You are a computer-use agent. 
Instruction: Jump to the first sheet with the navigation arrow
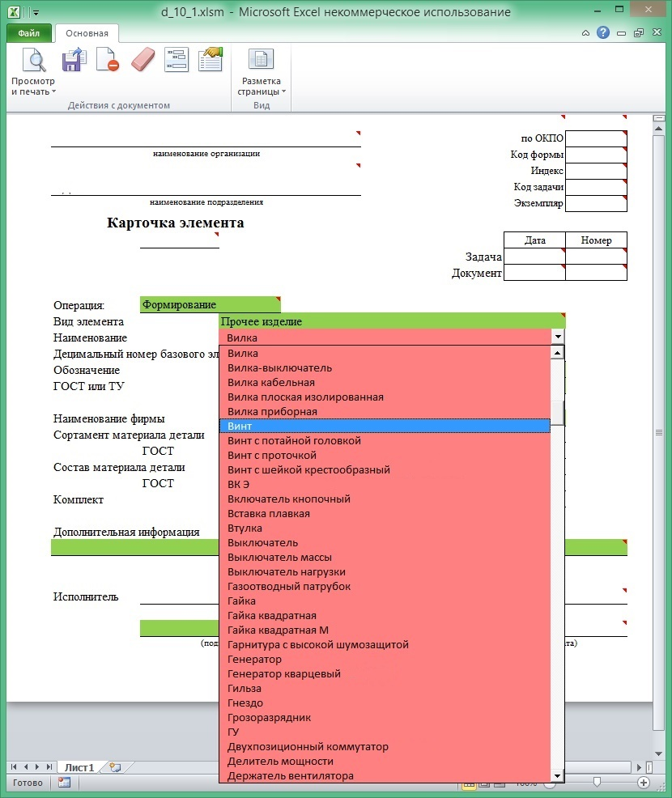14,767
